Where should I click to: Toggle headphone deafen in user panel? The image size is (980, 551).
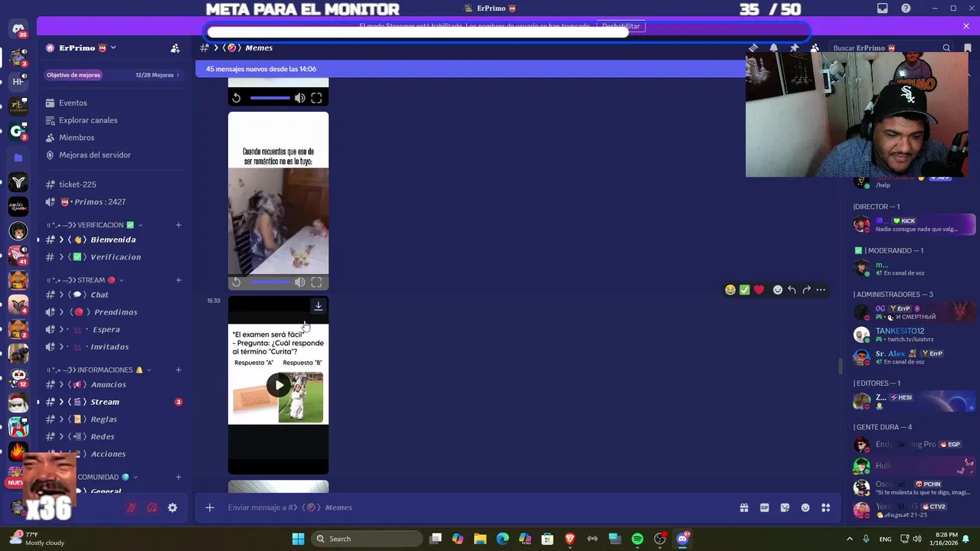point(152,507)
